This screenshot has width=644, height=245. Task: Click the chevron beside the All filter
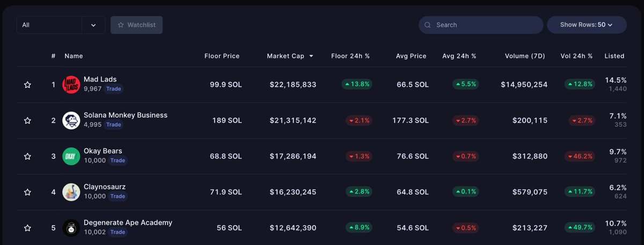pyautogui.click(x=93, y=25)
